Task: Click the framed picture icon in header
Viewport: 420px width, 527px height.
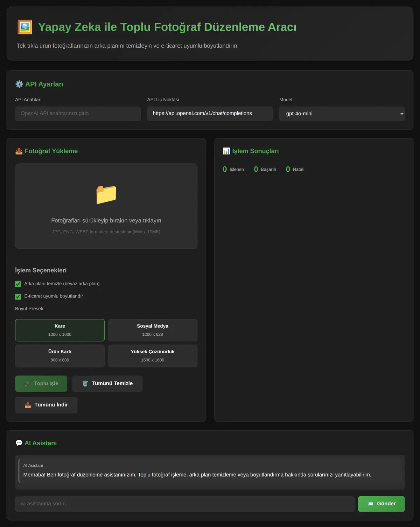Action: click(x=25, y=27)
